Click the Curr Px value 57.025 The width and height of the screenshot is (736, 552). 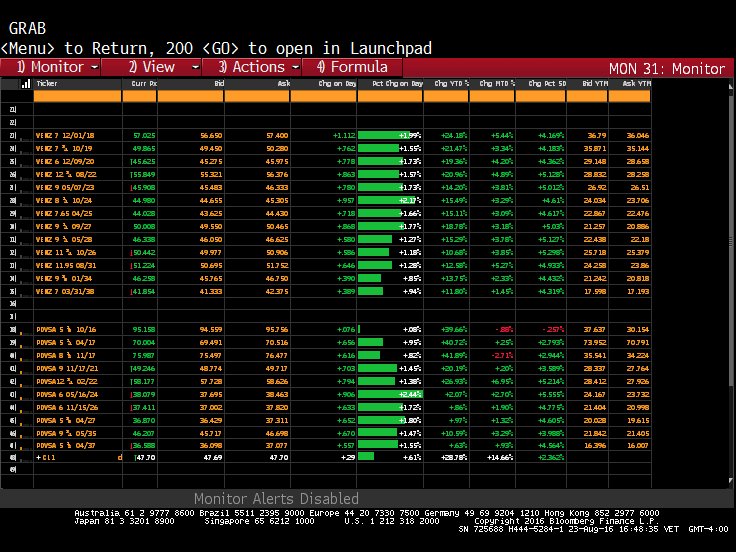point(144,136)
